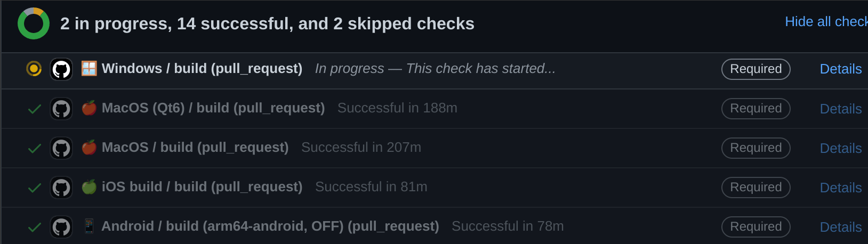The width and height of the screenshot is (868, 244).
Task: Click the Windows / build (pull_request) check name
Action: pyautogui.click(x=202, y=69)
